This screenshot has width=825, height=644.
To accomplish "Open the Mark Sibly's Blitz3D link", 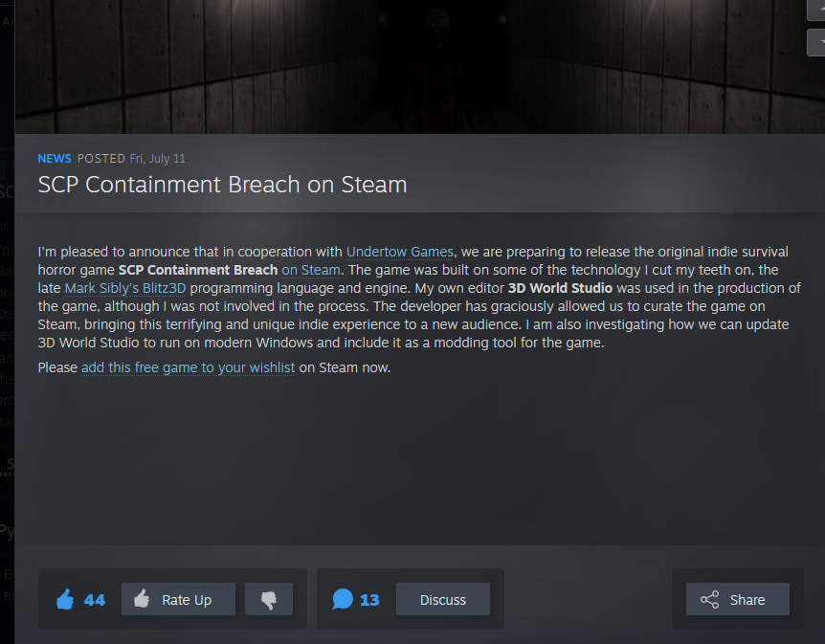I will [125, 288].
